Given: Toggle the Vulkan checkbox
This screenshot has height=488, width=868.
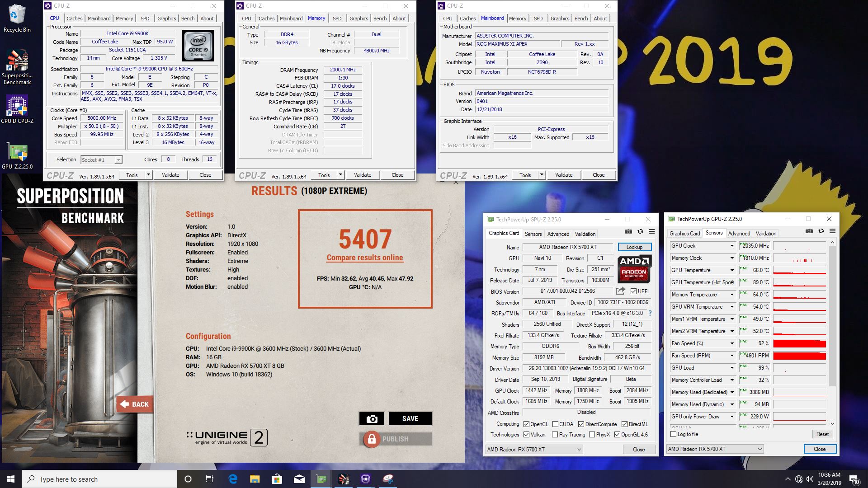Looking at the screenshot, I should (x=527, y=435).
